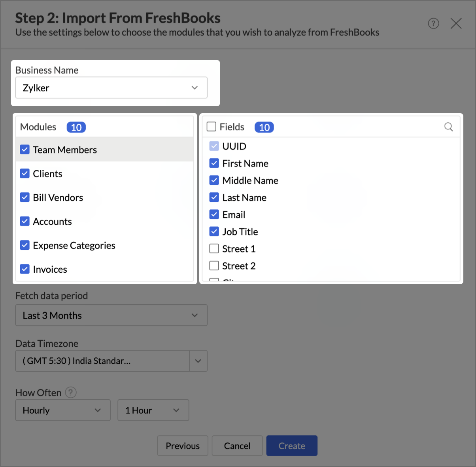Open the Business Name dropdown
Image resolution: width=476 pixels, height=467 pixels.
click(x=111, y=87)
